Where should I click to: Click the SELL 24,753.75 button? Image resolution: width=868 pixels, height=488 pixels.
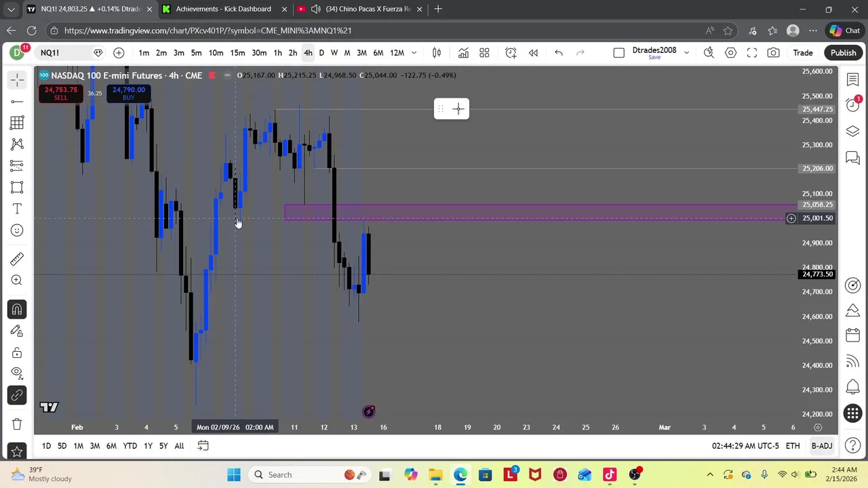[x=60, y=93]
